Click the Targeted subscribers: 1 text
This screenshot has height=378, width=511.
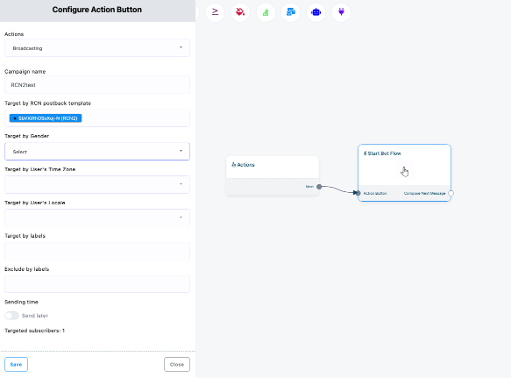click(34, 331)
